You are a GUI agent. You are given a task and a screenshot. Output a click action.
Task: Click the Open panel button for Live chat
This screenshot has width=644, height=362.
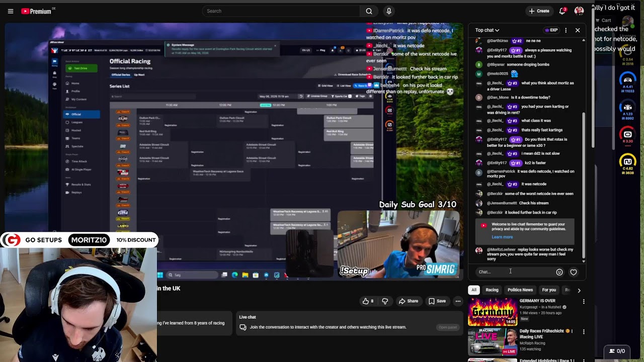pyautogui.click(x=447, y=327)
